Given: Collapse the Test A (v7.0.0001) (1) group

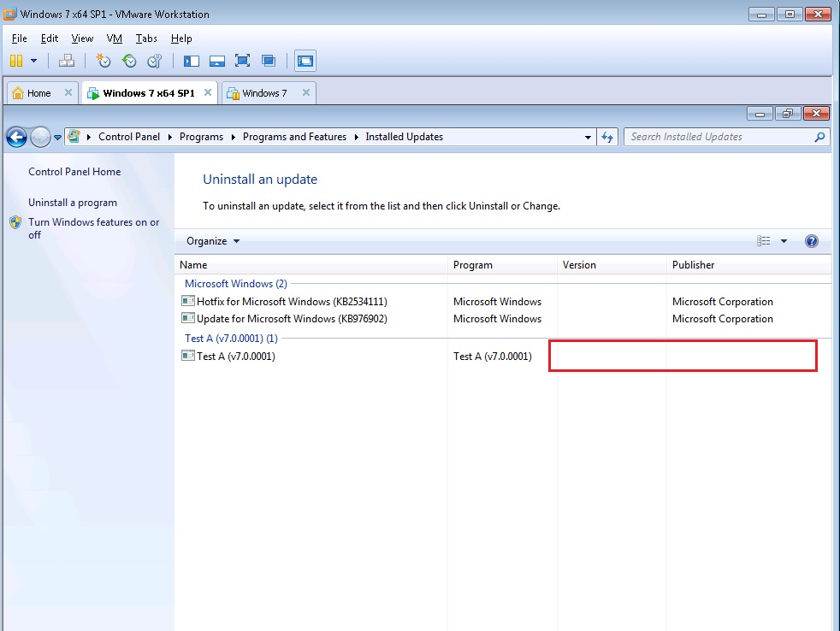Looking at the screenshot, I should (231, 338).
